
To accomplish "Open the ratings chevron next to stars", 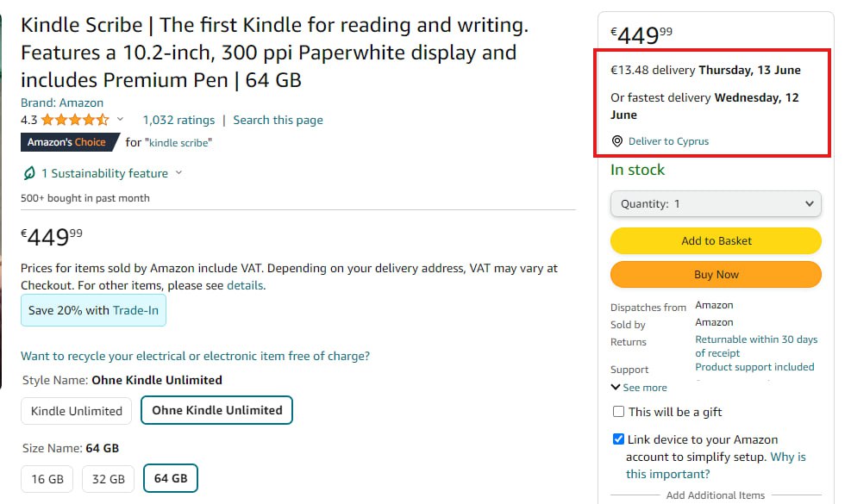I will pyautogui.click(x=121, y=120).
